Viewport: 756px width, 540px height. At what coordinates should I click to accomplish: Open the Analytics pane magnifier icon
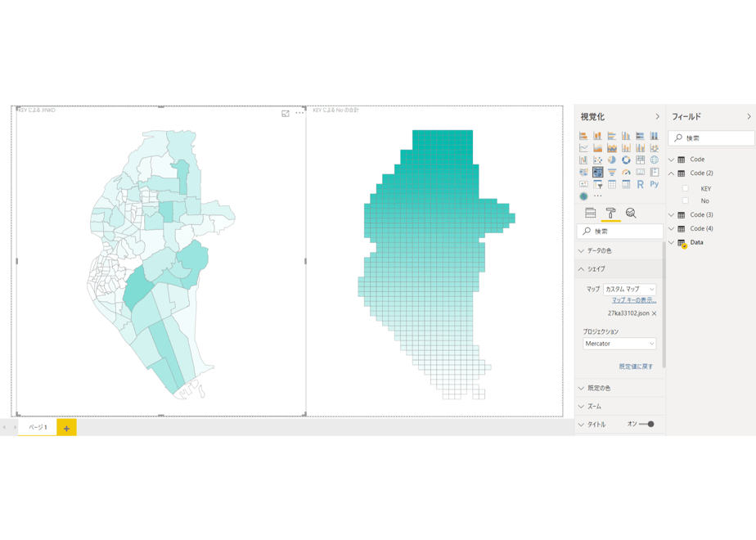tap(631, 213)
